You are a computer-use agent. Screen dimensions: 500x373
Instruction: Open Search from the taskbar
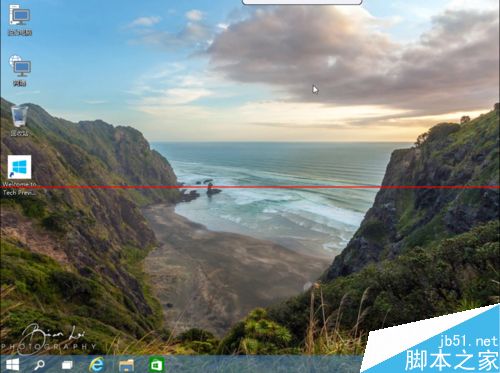[x=39, y=365]
